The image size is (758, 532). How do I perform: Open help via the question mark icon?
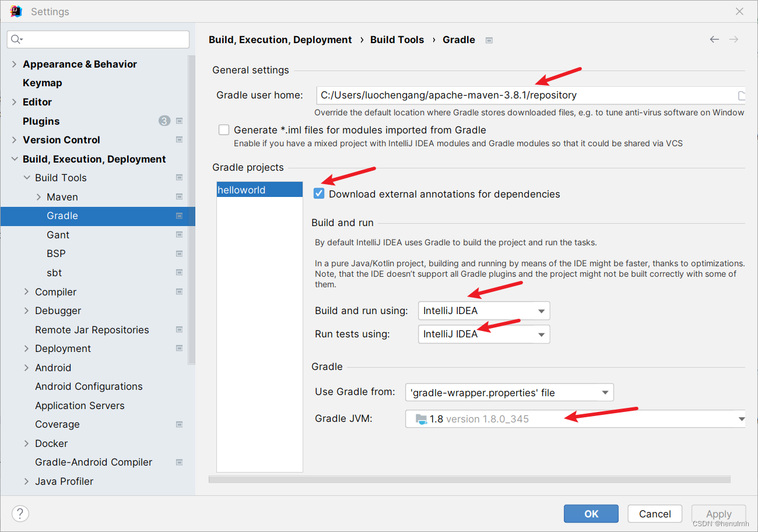[20, 513]
